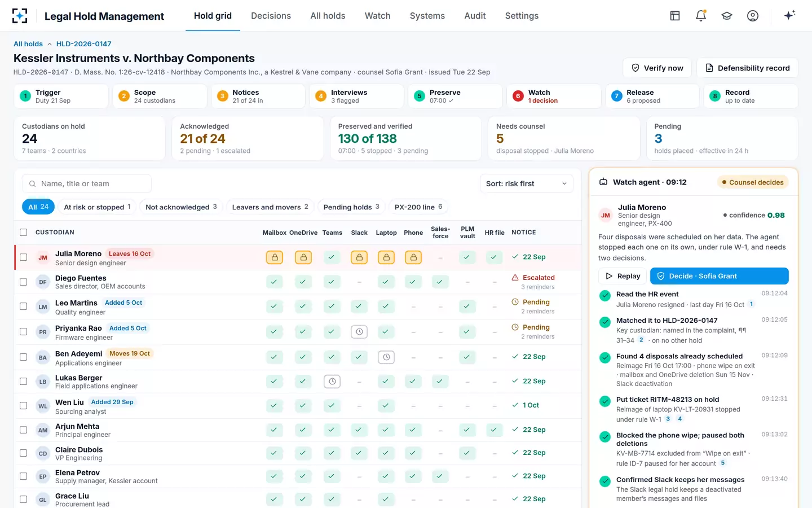Click Julia Moreno's Slack lock icon
This screenshot has height=508, width=812.
coord(359,257)
